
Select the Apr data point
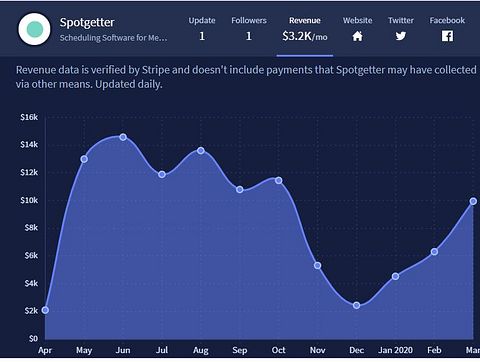(45, 310)
